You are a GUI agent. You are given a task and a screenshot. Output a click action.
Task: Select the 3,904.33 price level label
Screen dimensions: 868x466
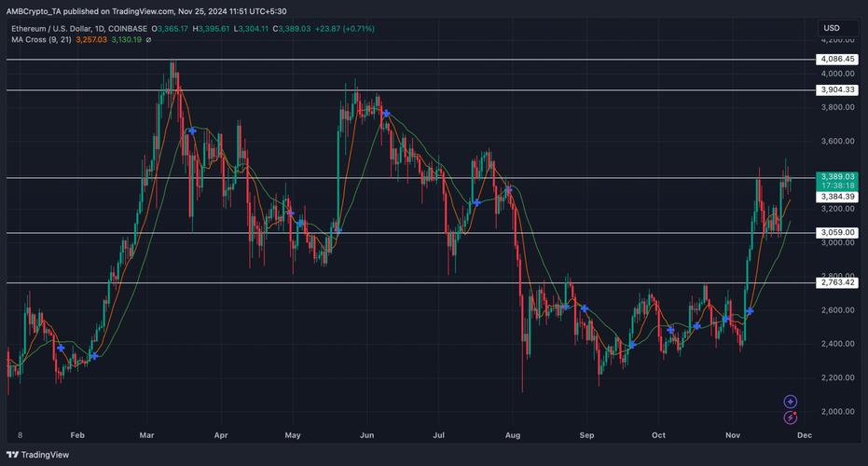(836, 90)
